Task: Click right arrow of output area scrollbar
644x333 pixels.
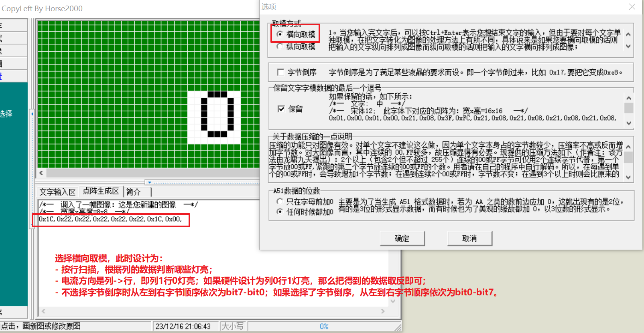Action: click(x=383, y=311)
